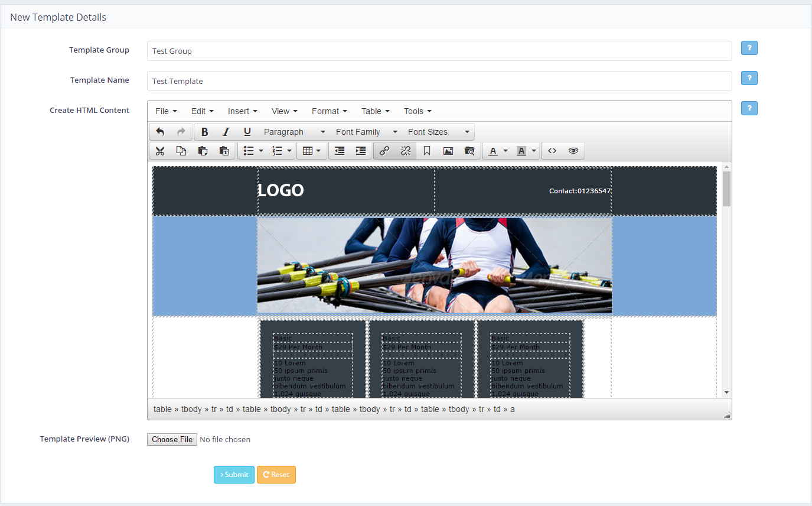The image size is (812, 506).
Task: Open the Insert menu
Action: click(242, 111)
